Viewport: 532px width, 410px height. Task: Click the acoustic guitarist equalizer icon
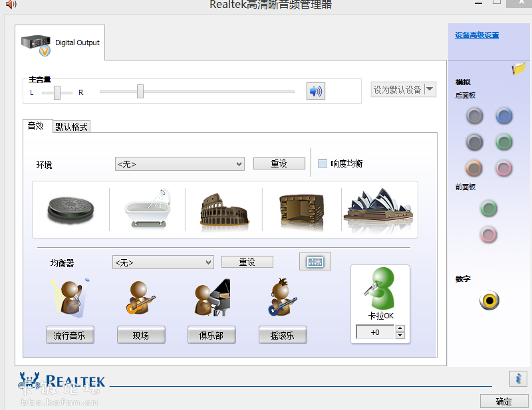click(x=140, y=298)
